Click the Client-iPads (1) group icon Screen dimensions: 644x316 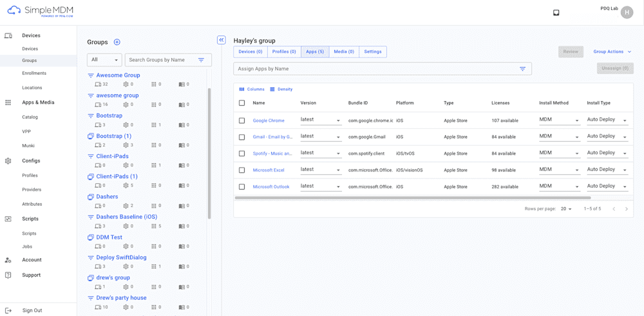point(91,177)
